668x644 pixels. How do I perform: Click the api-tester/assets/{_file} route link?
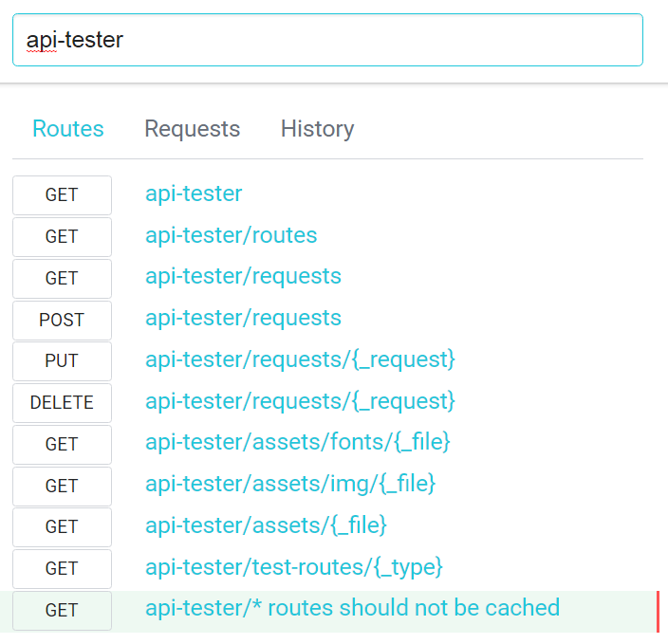pyautogui.click(x=266, y=525)
